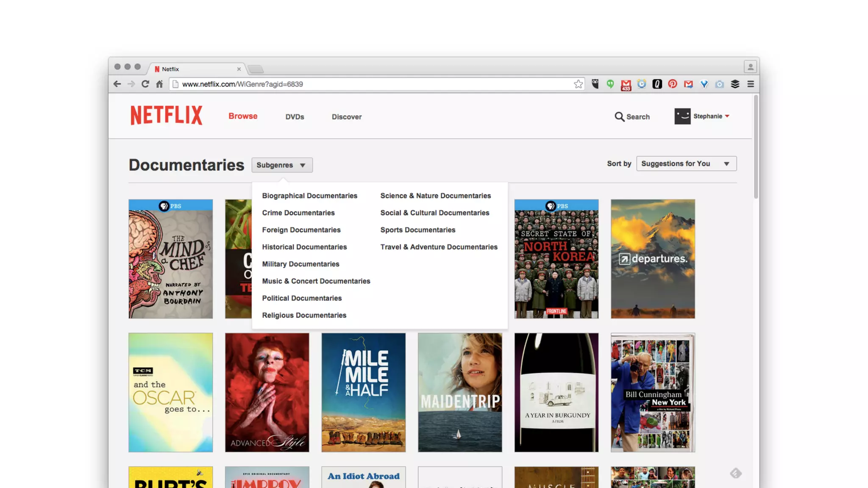Click the Netflix search magnifier icon
Screen dimensions: 868x488
[x=619, y=116]
